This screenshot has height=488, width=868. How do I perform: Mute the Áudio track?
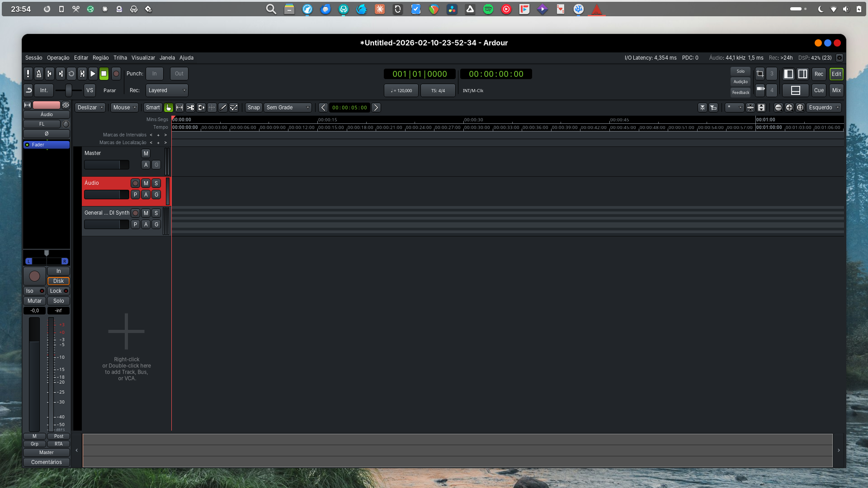point(146,183)
